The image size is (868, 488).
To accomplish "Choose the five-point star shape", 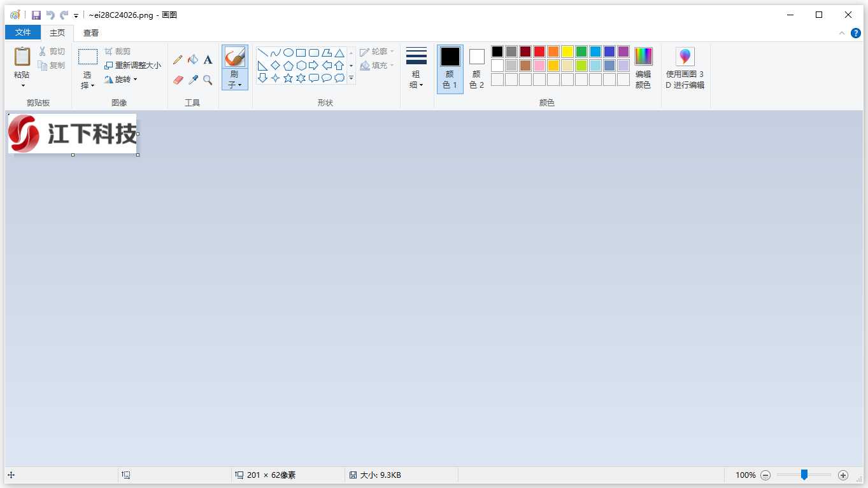I will [288, 78].
